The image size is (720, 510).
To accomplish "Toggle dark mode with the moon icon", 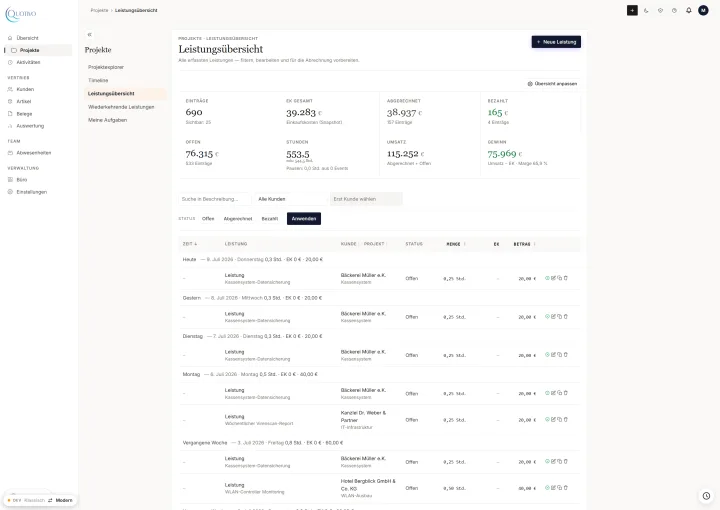I will click(646, 10).
